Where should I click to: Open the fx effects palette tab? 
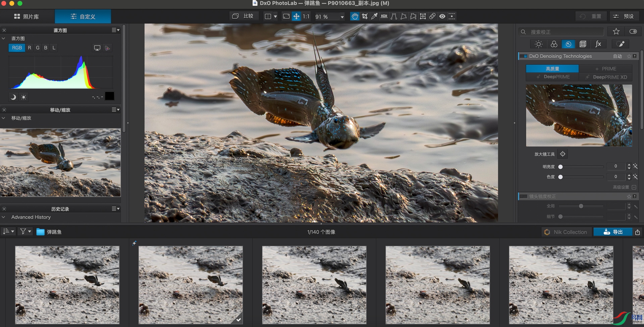point(598,44)
